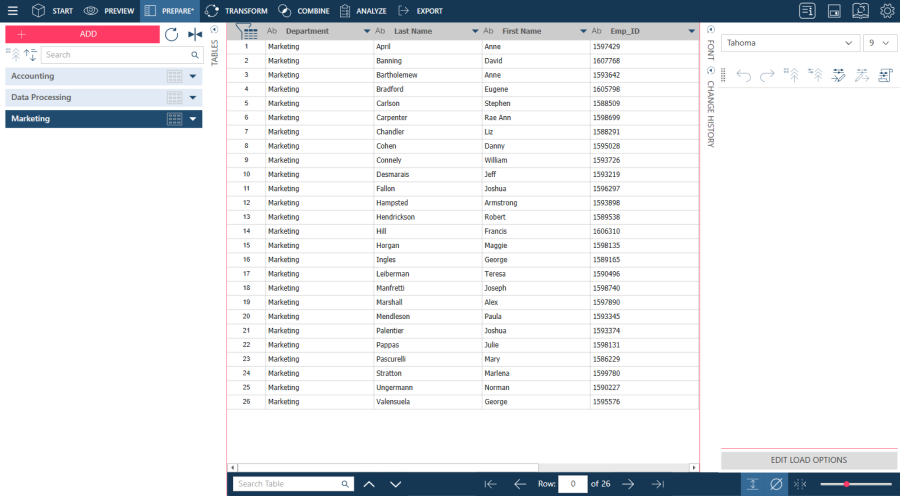The height and width of the screenshot is (496, 900).
Task: Click the find previous up chevron
Action: (369, 484)
